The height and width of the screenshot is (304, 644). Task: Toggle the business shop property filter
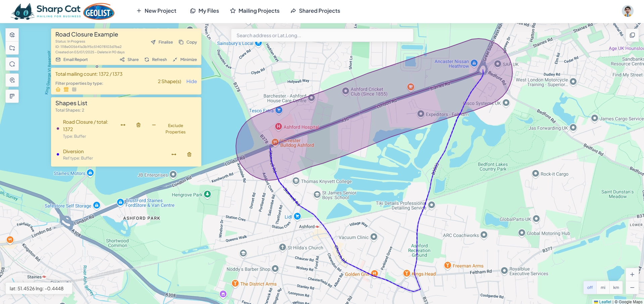click(x=66, y=89)
